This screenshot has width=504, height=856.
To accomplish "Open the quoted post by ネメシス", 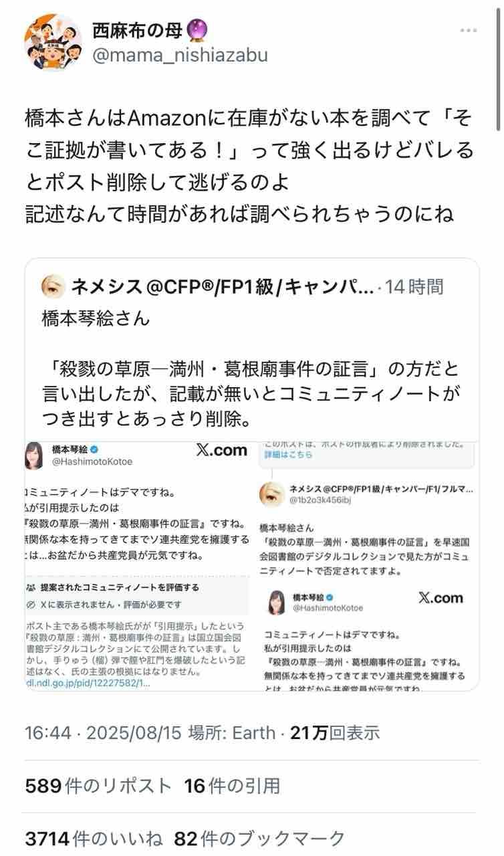I will [x=252, y=474].
